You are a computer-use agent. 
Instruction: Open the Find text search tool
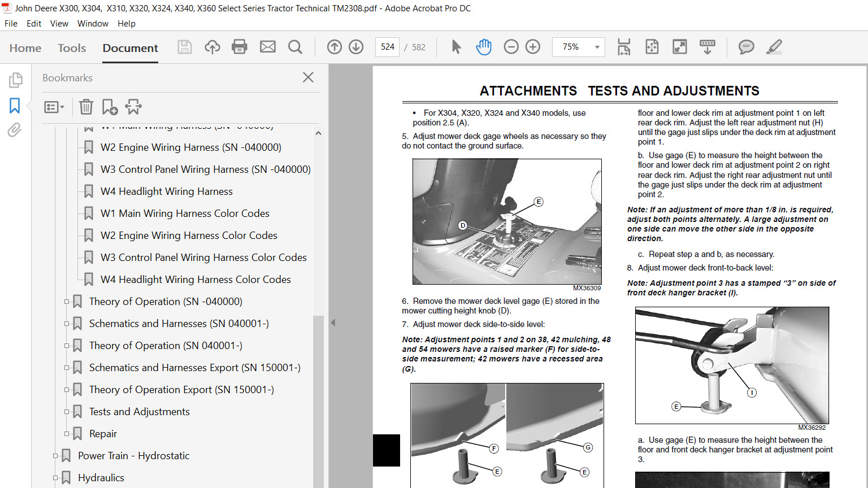coord(295,47)
